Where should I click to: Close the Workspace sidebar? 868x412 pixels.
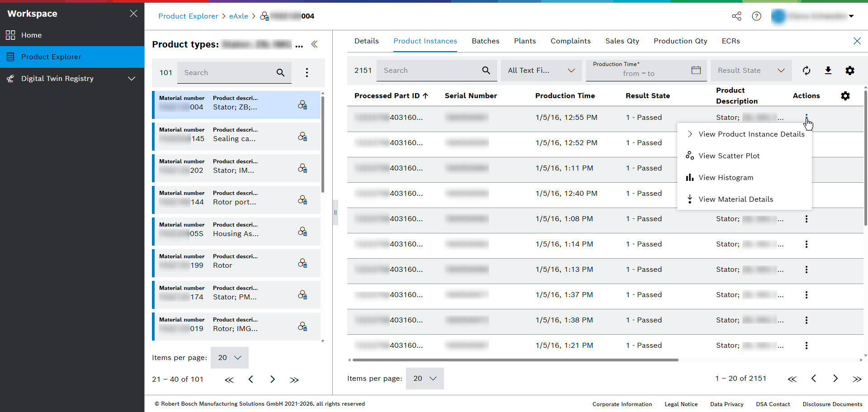pyautogui.click(x=133, y=14)
